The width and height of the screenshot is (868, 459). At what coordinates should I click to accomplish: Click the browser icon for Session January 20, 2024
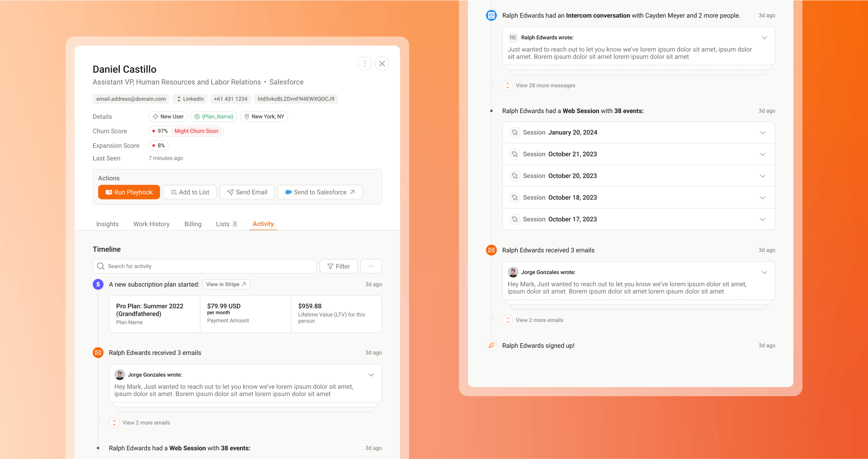514,132
